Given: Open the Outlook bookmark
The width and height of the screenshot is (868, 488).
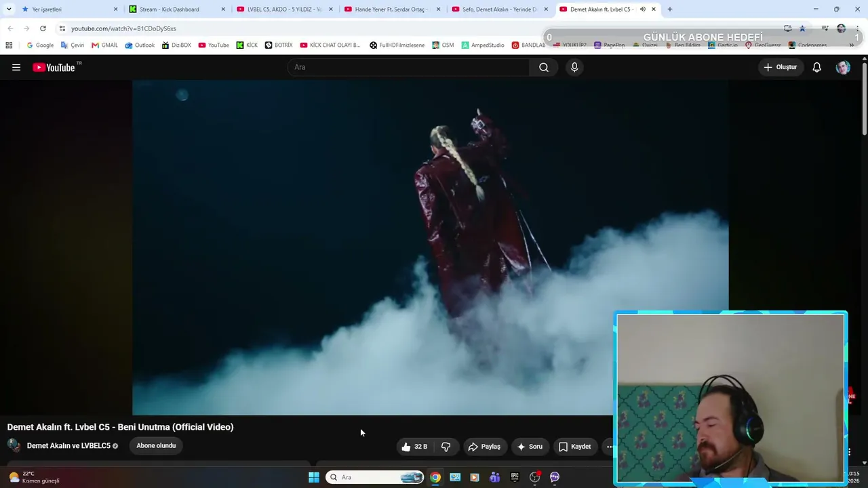Looking at the screenshot, I should point(140,45).
